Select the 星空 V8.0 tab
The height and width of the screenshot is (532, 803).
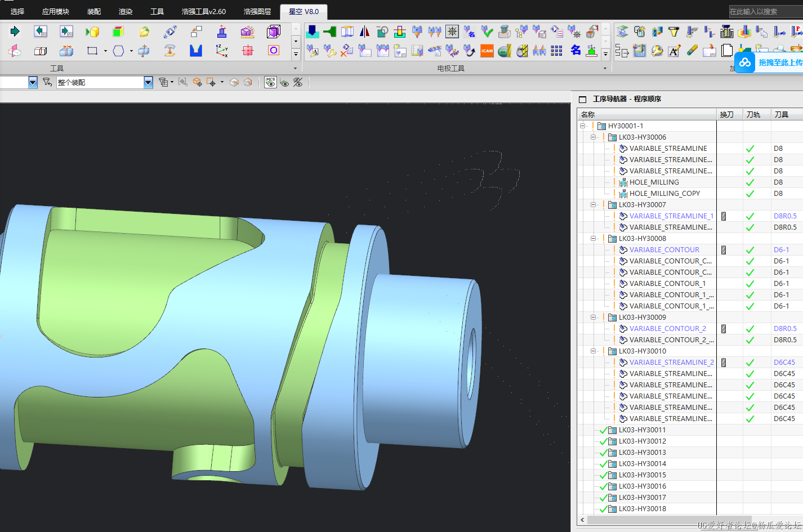pyautogui.click(x=304, y=11)
